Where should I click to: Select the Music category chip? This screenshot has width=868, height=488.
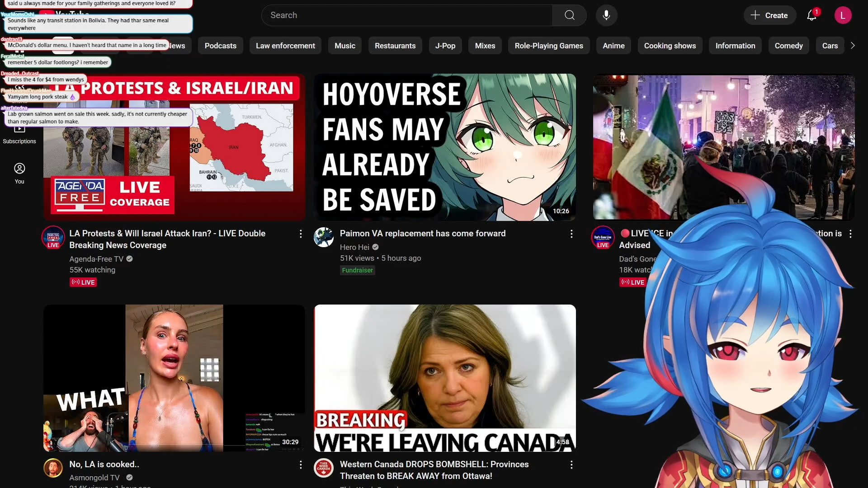[345, 46]
